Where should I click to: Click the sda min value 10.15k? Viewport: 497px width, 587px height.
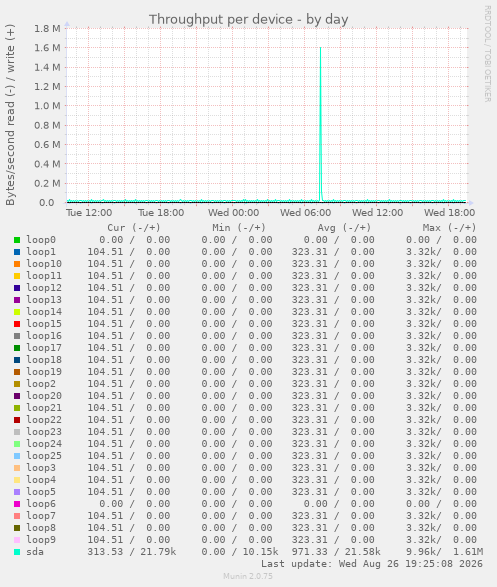pyautogui.click(x=260, y=552)
